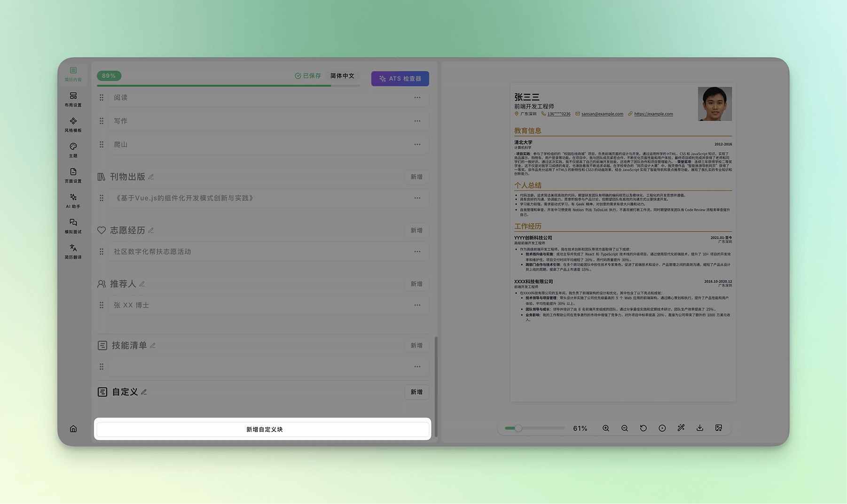Open the more menu for 阅读
Image resolution: width=847 pixels, height=504 pixels.
417,97
